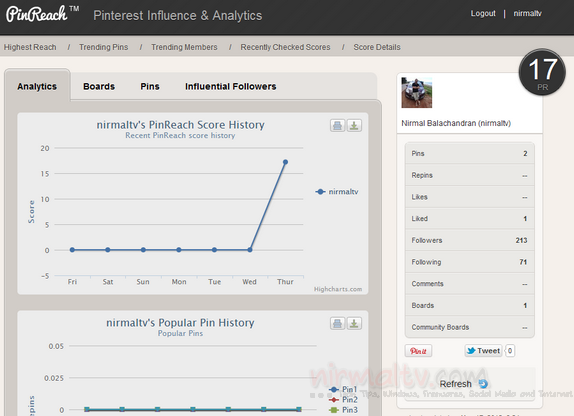Switch to the Boards tab
This screenshot has width=574, height=416.
(x=99, y=86)
